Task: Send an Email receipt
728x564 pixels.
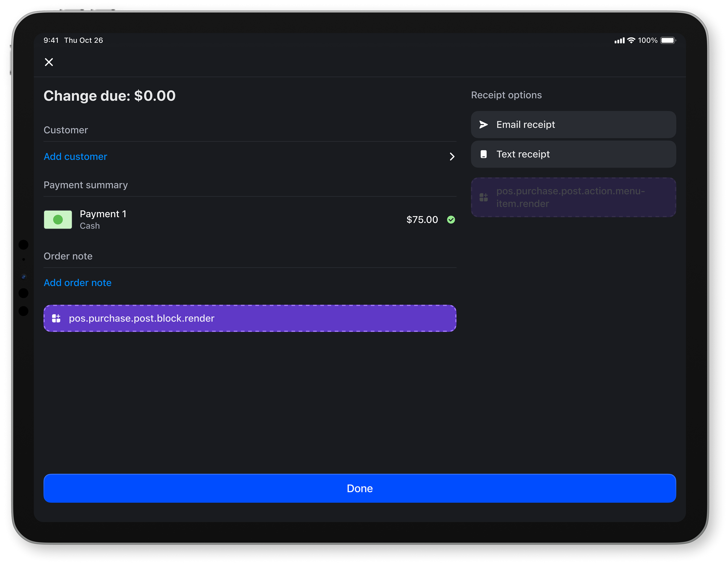Action: (x=573, y=125)
